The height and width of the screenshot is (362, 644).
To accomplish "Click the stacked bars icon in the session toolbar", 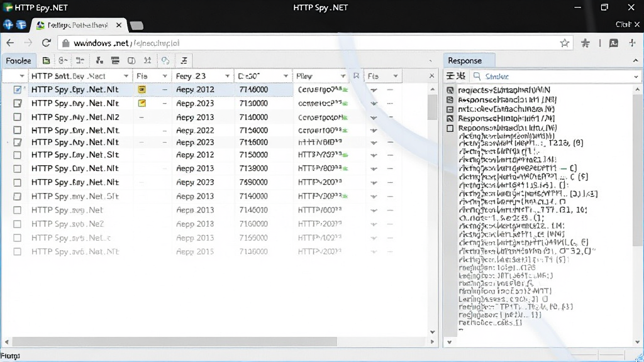I will [x=116, y=61].
